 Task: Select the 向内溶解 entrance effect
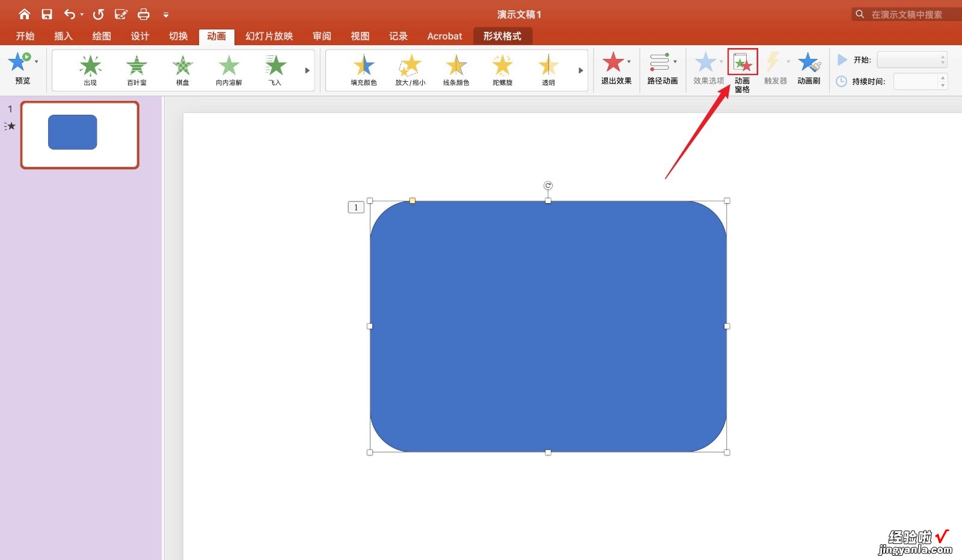point(229,70)
